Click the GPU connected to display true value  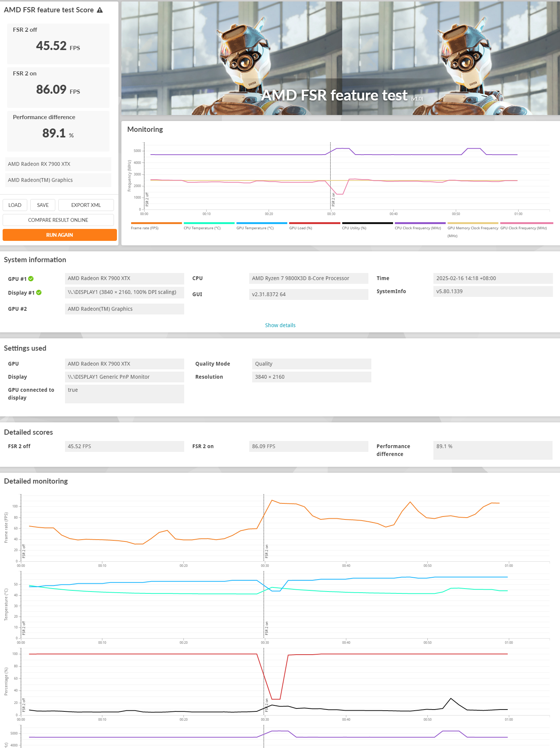124,394
